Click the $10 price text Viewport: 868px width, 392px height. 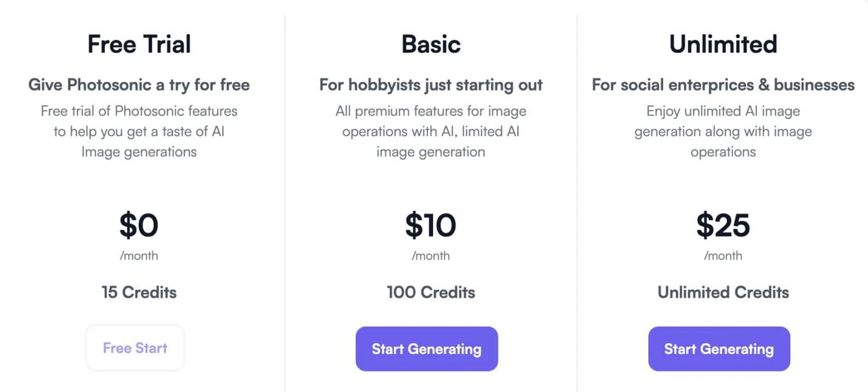pyautogui.click(x=431, y=225)
